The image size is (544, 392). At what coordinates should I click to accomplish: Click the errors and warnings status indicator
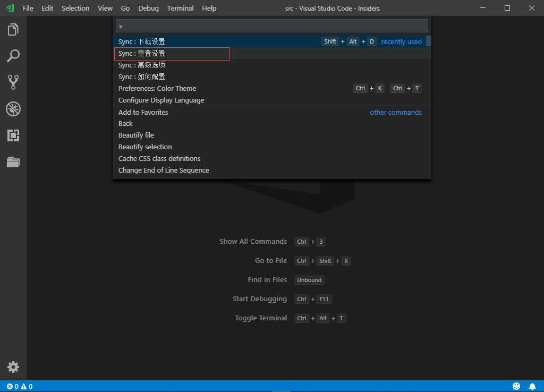[20, 386]
